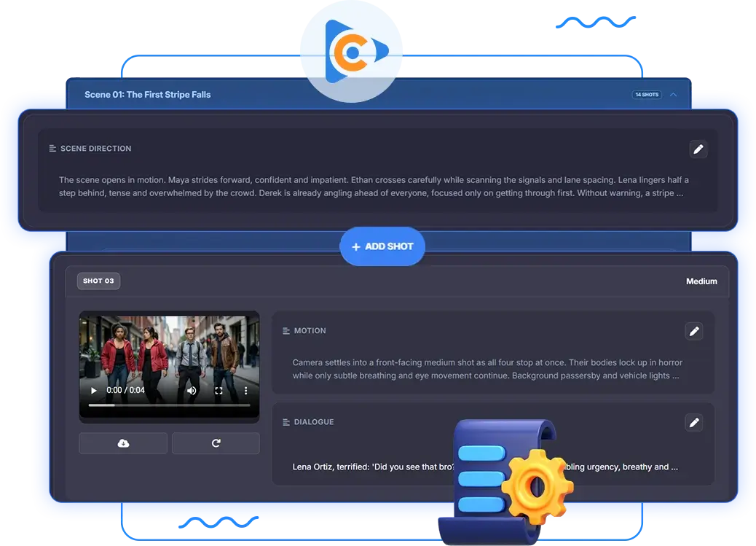
Task: Click the video time 0:00 / 0:04
Action: [x=125, y=390]
